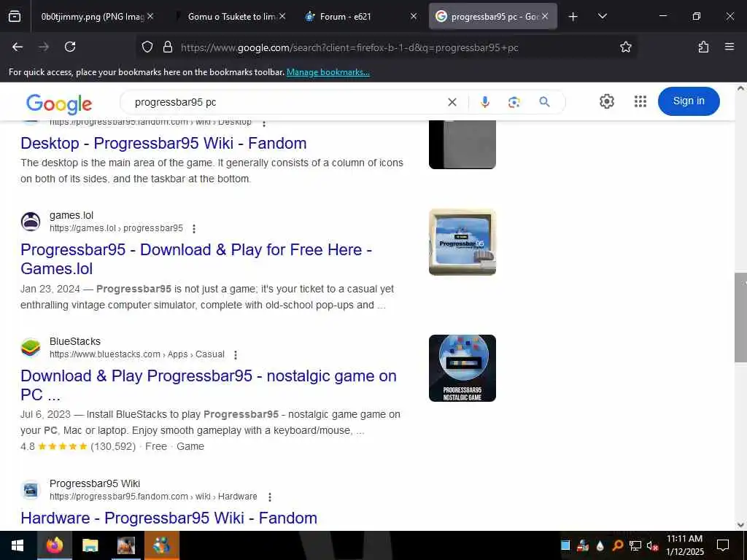
Task: Start voice search with microphone icon
Action: [x=485, y=102]
